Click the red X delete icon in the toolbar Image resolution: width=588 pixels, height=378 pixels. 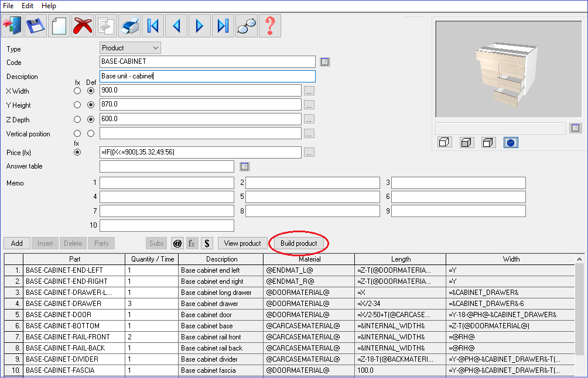83,26
